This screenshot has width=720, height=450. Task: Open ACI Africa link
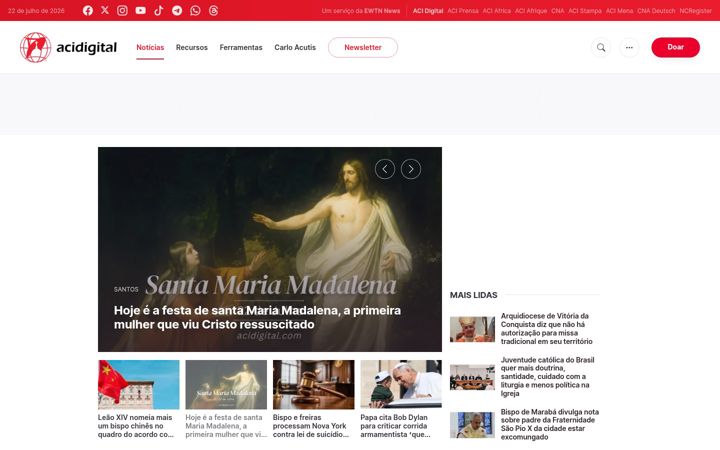point(496,11)
